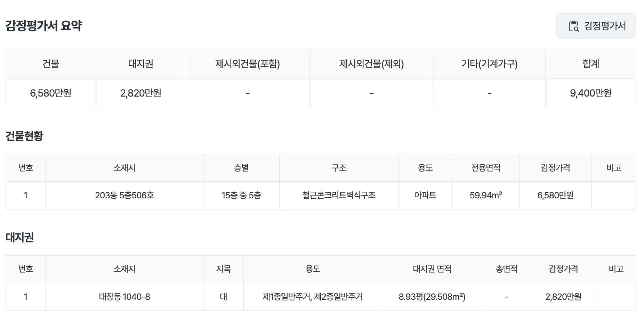
Task: Click the 전용면적 value 59.94m²
Action: pyautogui.click(x=486, y=195)
